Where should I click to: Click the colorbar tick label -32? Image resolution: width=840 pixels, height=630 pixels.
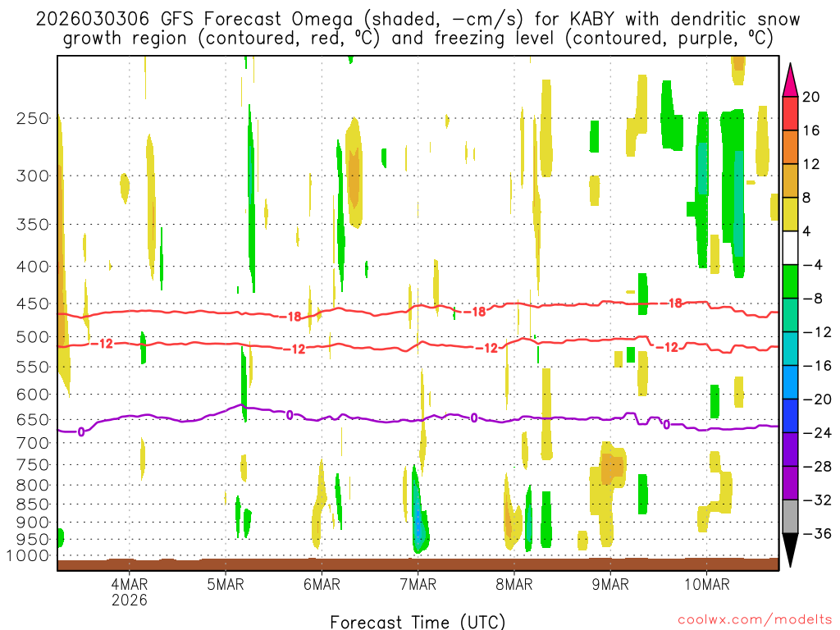pos(817,500)
